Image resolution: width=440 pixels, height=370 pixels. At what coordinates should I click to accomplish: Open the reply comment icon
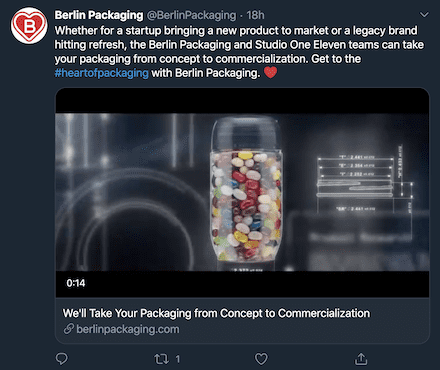pos(61,359)
